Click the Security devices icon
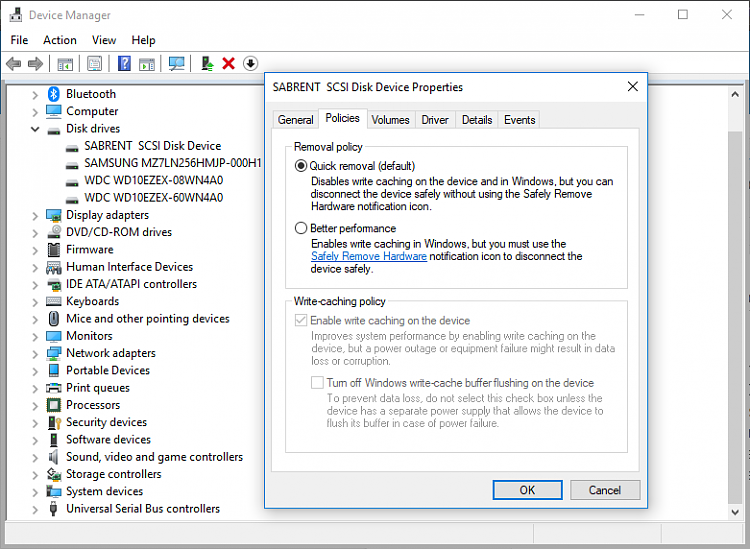The image size is (750, 549). (x=54, y=423)
